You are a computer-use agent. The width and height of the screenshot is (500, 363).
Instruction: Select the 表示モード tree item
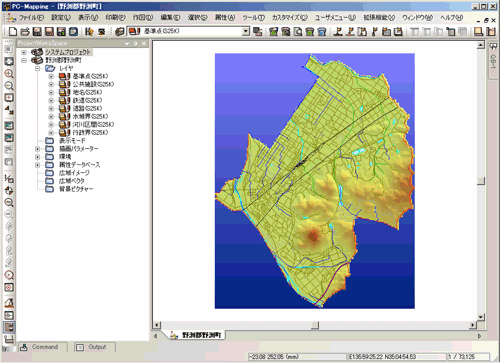coord(72,141)
